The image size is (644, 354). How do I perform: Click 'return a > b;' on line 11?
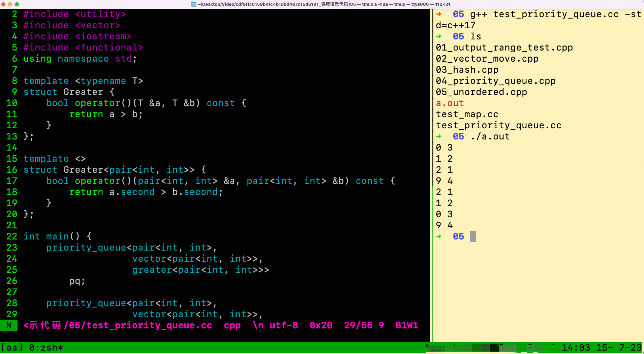tap(106, 114)
